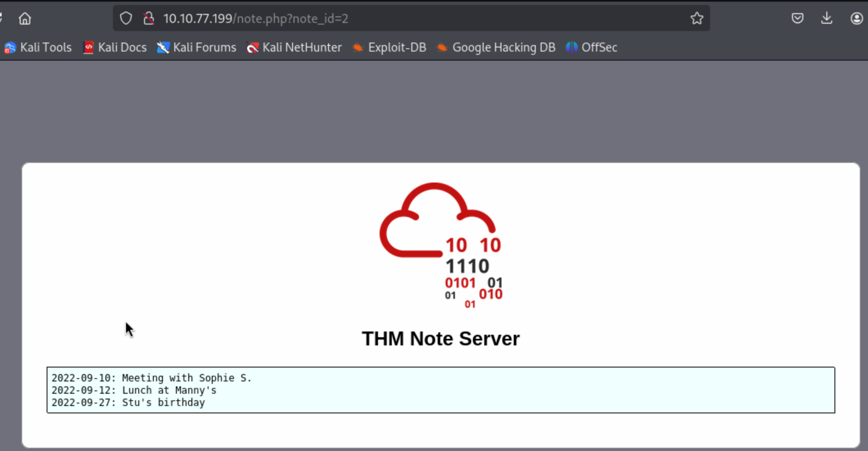The image size is (868, 451).
Task: Open the Kali Tools bookmark
Action: click(x=38, y=47)
